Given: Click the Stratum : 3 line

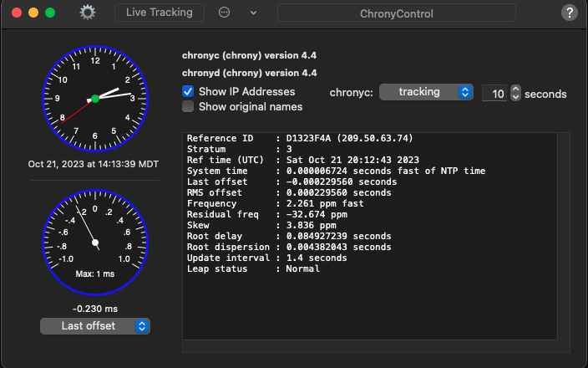Looking at the screenshot, I should (239, 149).
